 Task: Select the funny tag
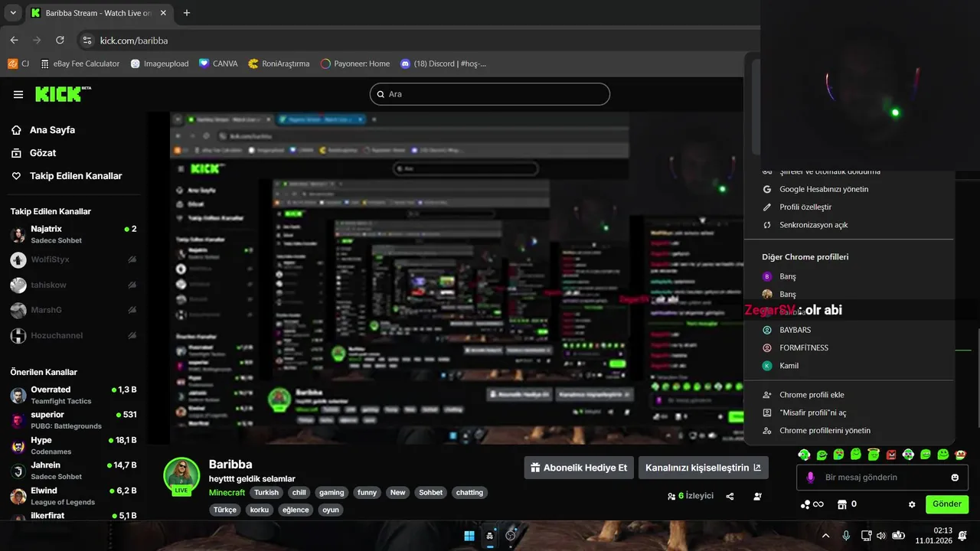[x=367, y=493]
